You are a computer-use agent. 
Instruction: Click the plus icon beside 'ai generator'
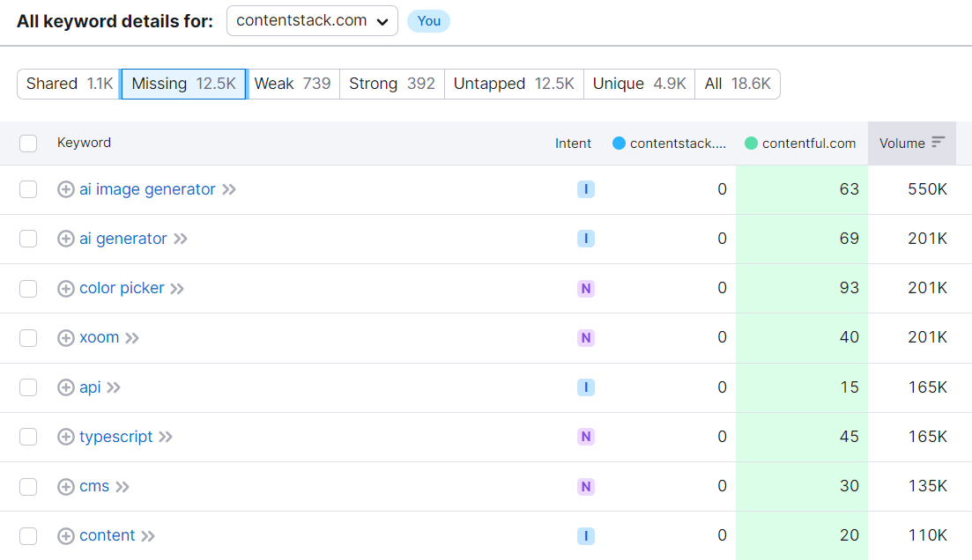[x=66, y=239]
